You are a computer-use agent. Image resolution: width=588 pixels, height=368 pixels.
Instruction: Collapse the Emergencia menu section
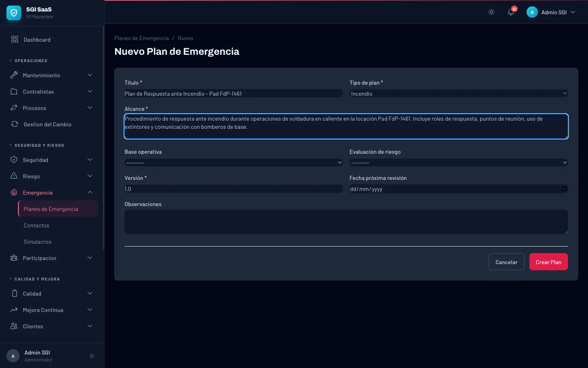90,193
